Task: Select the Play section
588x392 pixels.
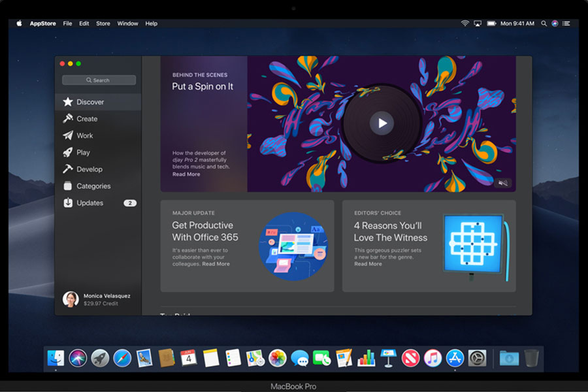Action: point(98,153)
